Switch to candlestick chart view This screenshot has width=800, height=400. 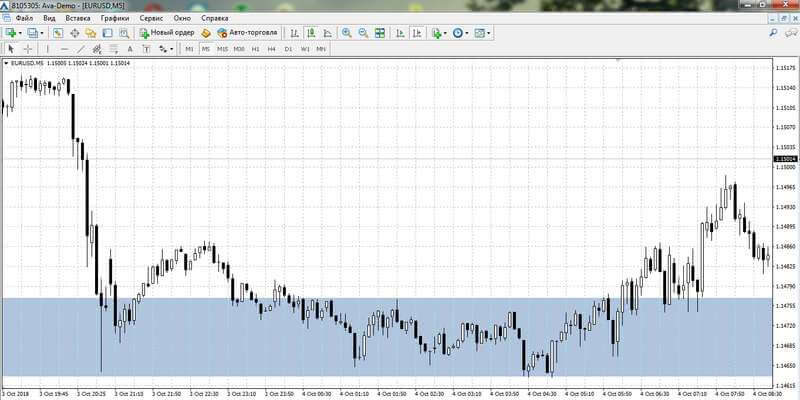pos(311,33)
